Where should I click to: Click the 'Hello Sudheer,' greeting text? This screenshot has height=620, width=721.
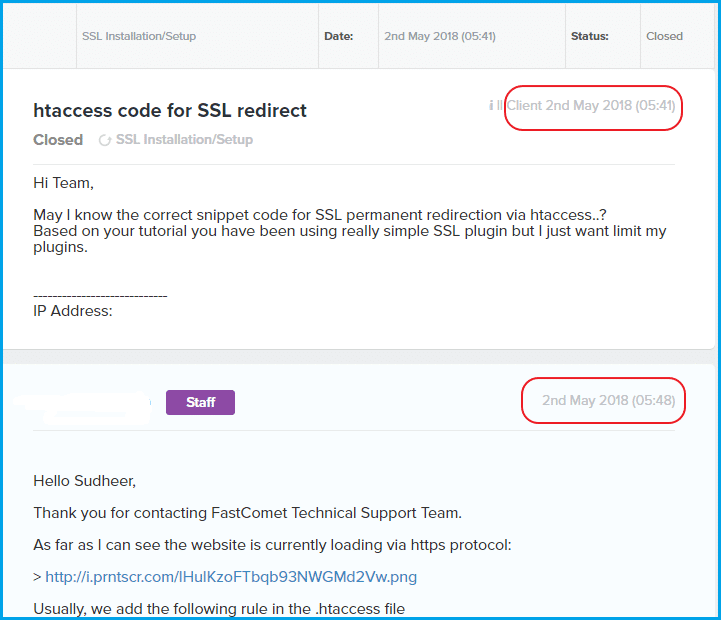click(84, 481)
